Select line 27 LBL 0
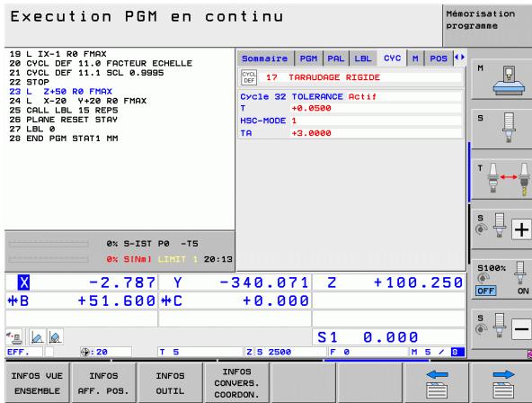Viewport: 532px width, 403px height. 32,129
